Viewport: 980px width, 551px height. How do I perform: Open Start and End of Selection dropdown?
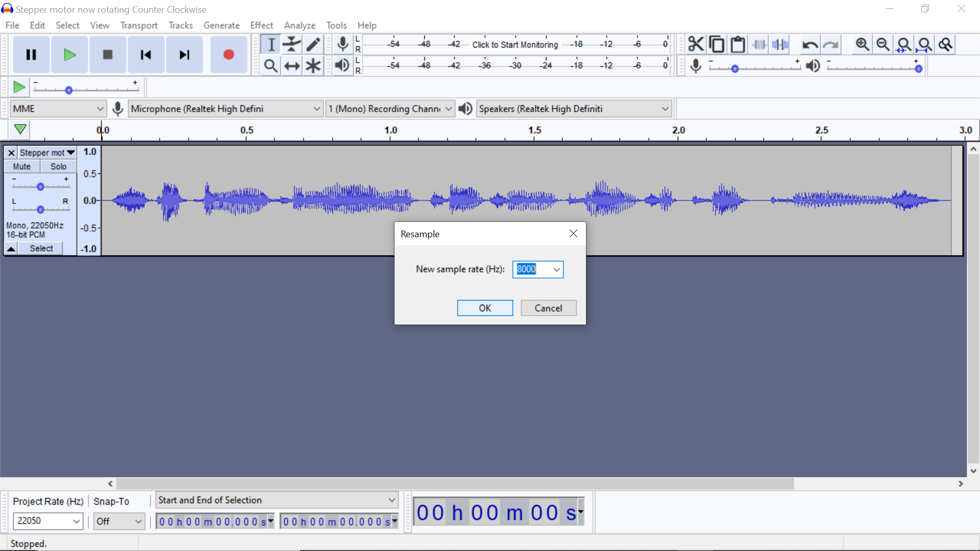pos(277,500)
